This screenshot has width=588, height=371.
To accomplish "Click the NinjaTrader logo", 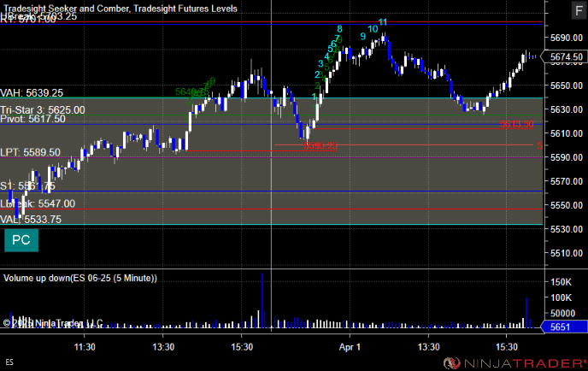I will [514, 363].
